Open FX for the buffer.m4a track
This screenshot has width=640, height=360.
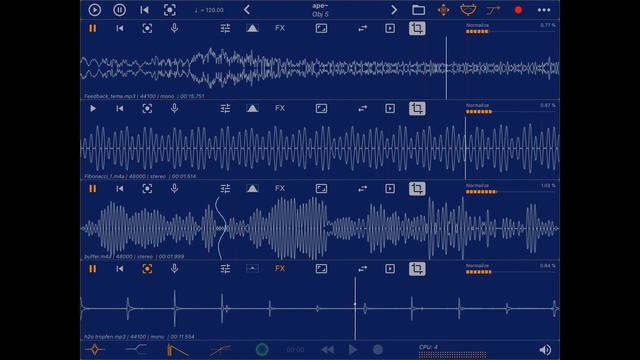[280, 188]
